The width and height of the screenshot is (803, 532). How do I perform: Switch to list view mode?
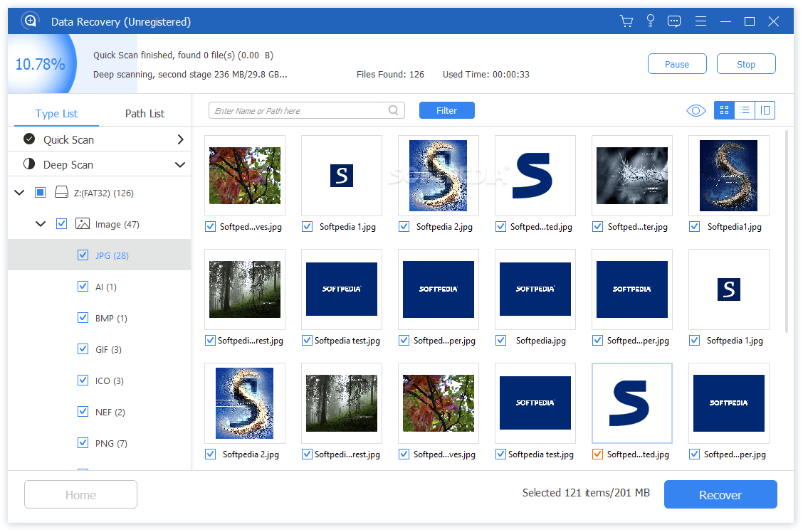coord(745,110)
